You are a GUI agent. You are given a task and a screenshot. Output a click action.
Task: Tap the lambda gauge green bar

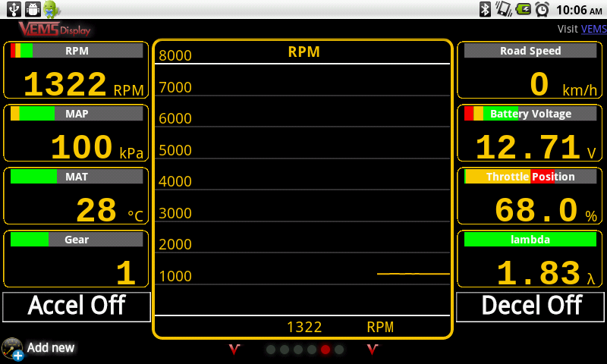[x=530, y=240]
